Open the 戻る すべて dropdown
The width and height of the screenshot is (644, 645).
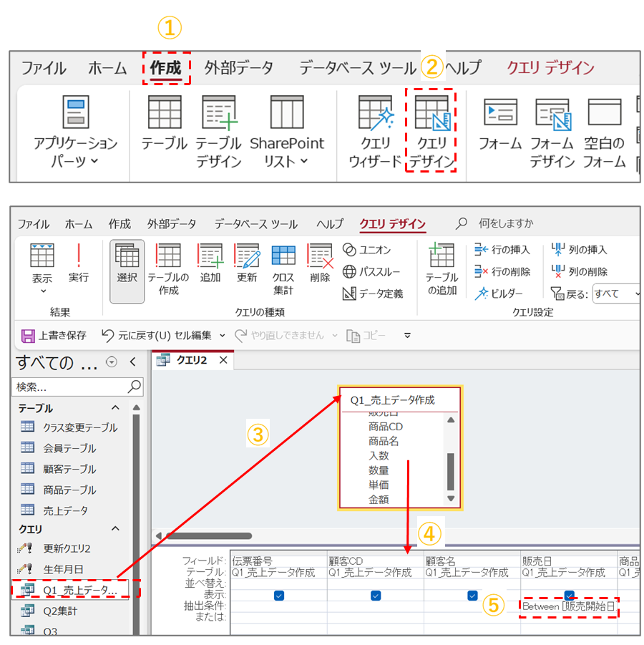pos(615,294)
